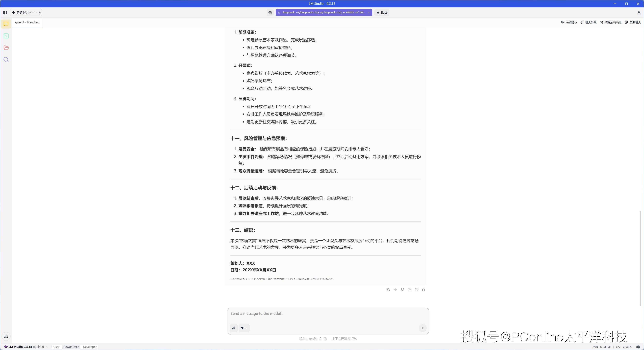Viewport: 644px width, 350px height.
Task: Select the qwen3 - Branched tab
Action: [x=27, y=22]
